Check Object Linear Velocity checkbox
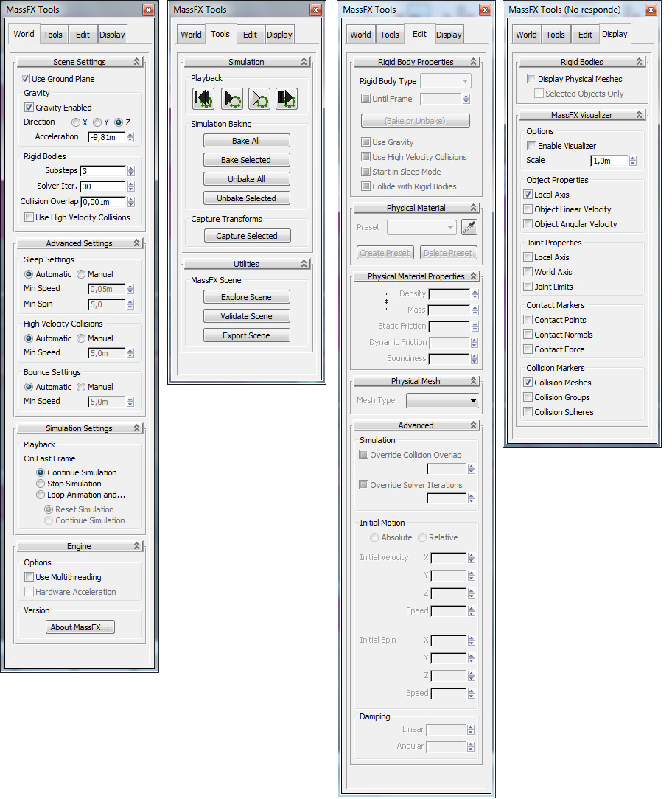Image resolution: width=672 pixels, height=799 pixels. pos(528,209)
